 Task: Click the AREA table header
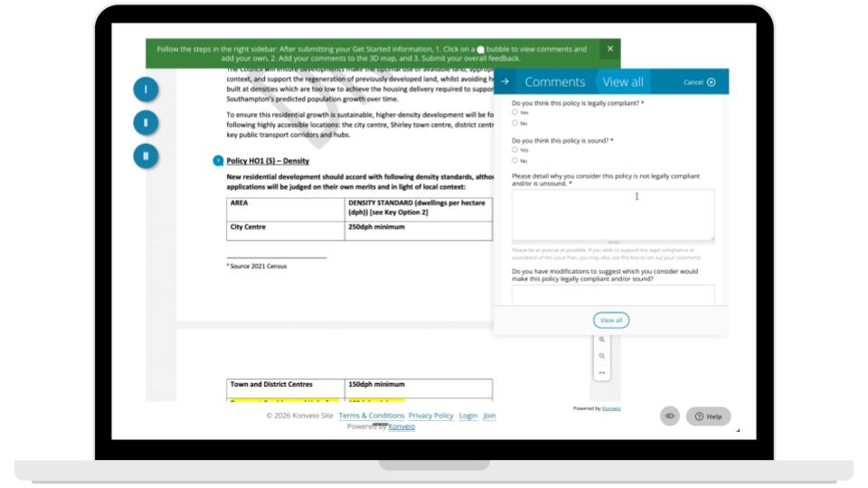pos(286,210)
